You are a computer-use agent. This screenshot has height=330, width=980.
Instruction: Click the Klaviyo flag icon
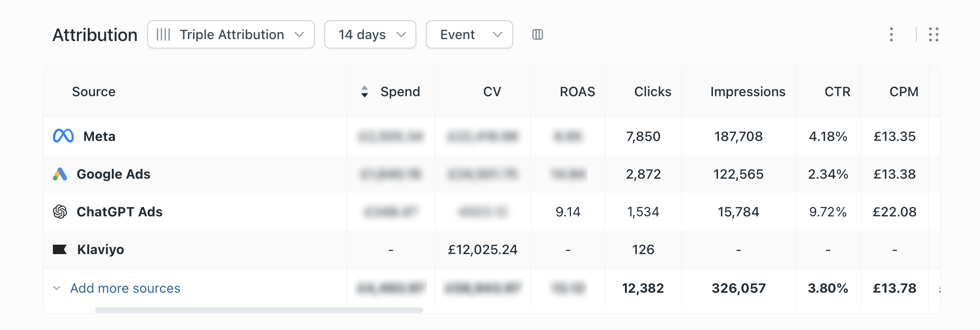(x=59, y=249)
